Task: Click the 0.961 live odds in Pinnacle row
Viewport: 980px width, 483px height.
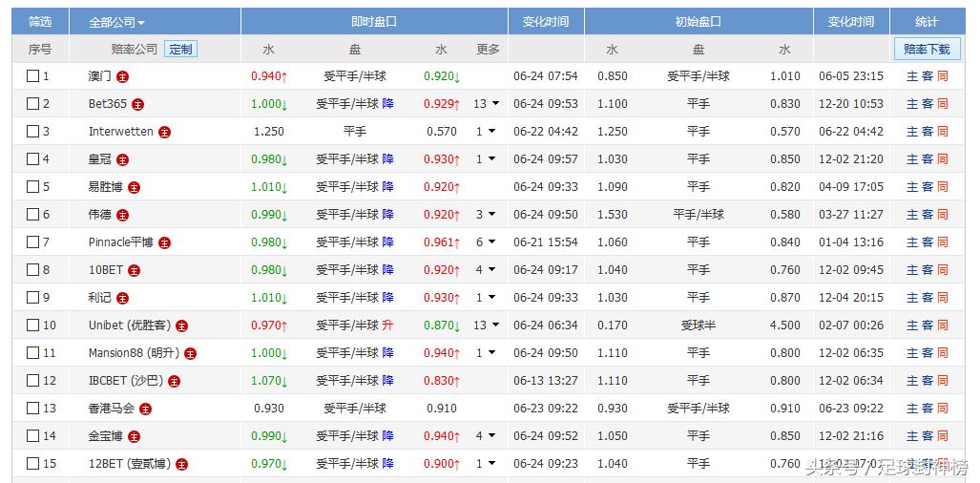Action: (441, 241)
